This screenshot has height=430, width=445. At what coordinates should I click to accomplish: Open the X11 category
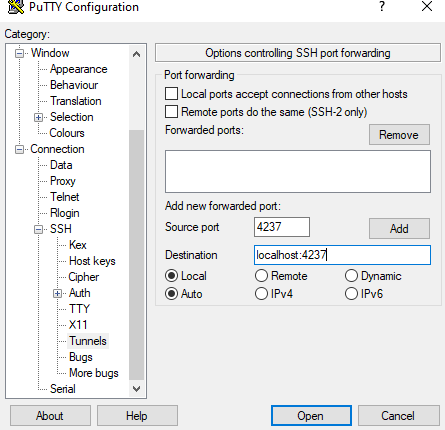78,325
